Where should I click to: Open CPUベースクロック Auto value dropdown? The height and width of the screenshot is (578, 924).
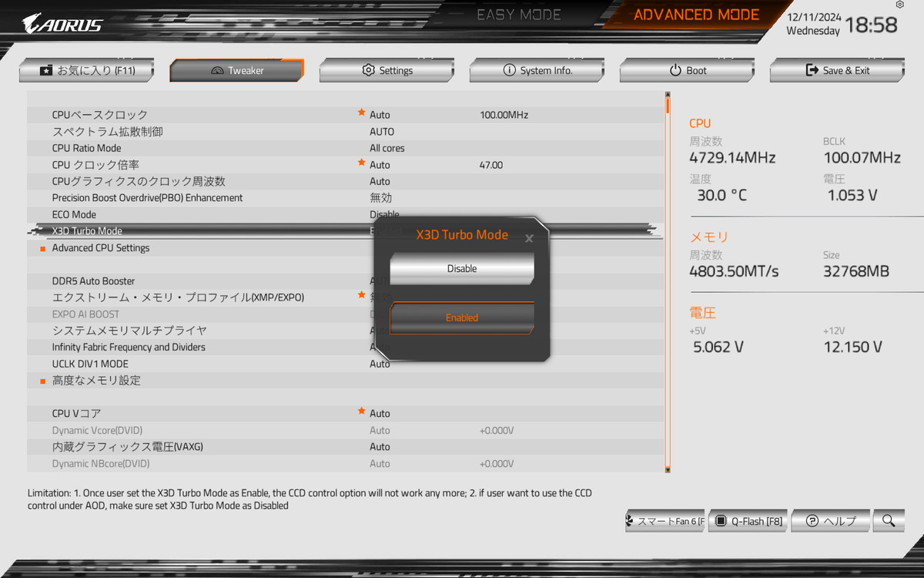tap(380, 115)
